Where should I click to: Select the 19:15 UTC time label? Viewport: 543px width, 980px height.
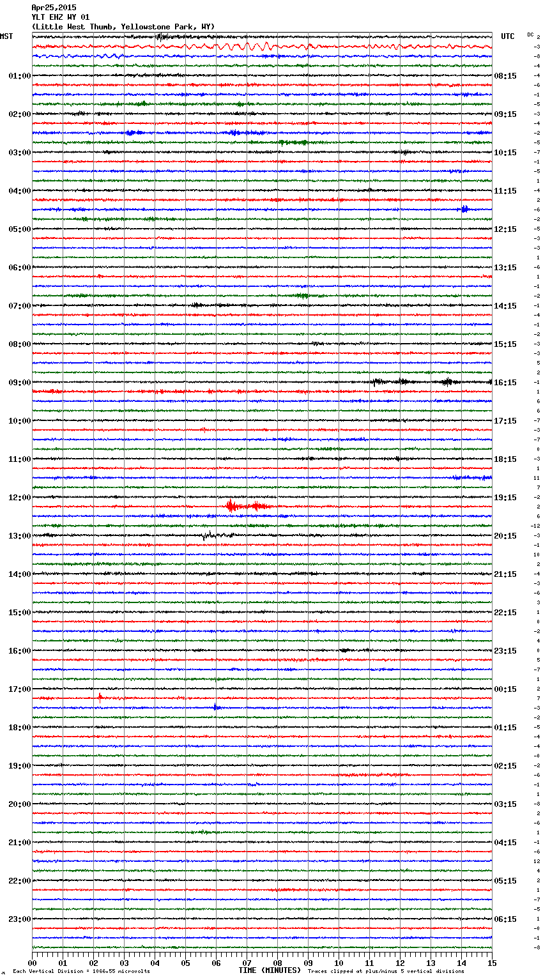click(505, 498)
